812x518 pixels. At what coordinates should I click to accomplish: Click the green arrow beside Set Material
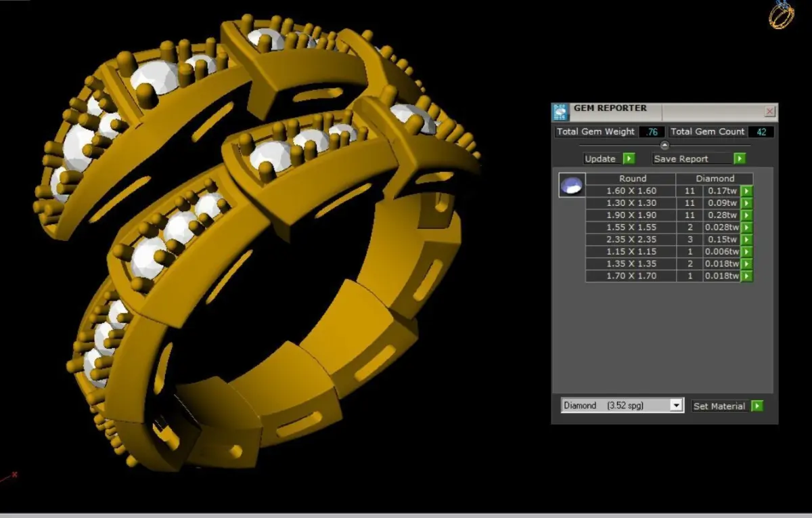click(757, 406)
